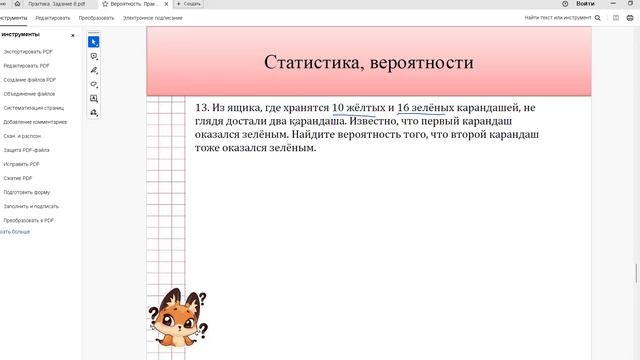Click the search magnifier icon
The image size is (640, 360).
pyautogui.click(x=598, y=18)
